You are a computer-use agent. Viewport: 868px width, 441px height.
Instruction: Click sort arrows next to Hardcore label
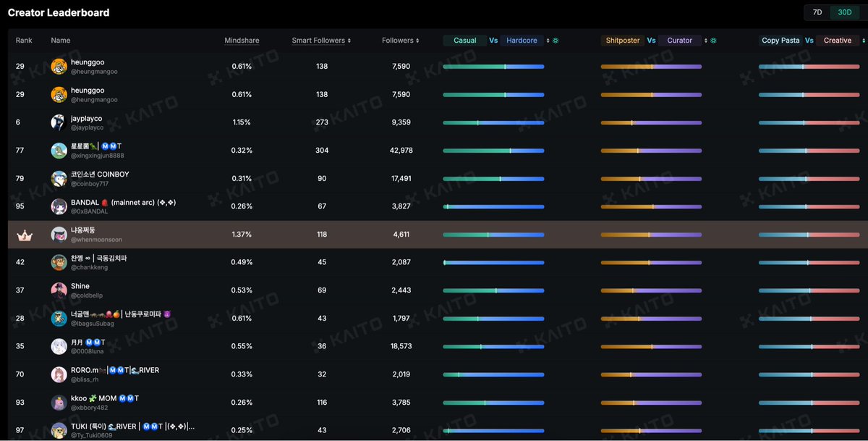548,41
